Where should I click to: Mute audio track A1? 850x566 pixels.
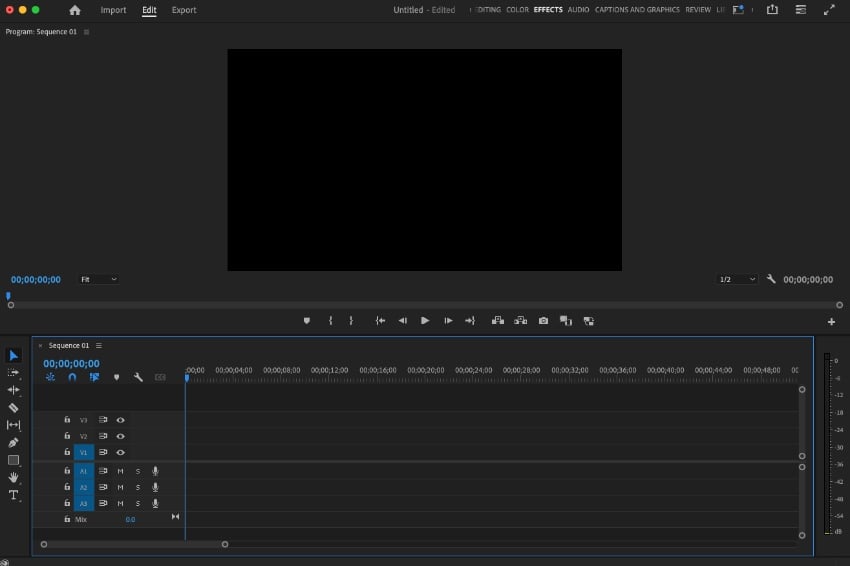(120, 472)
